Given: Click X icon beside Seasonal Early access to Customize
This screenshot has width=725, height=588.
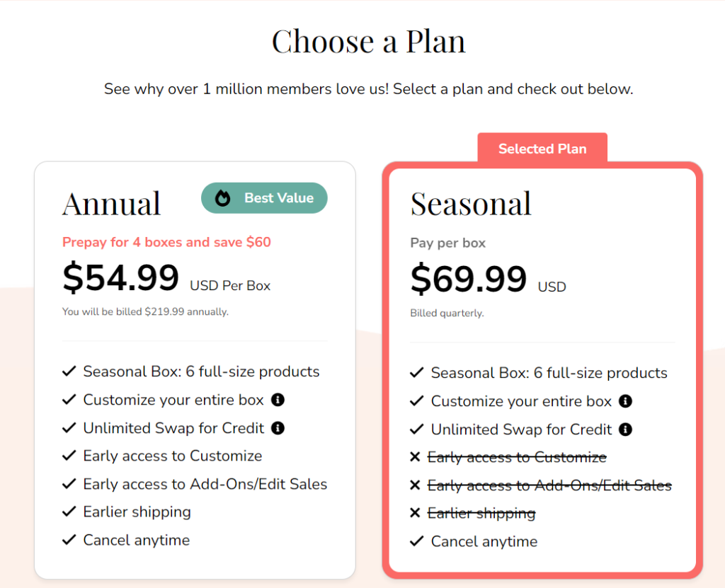Looking at the screenshot, I should click(x=416, y=458).
